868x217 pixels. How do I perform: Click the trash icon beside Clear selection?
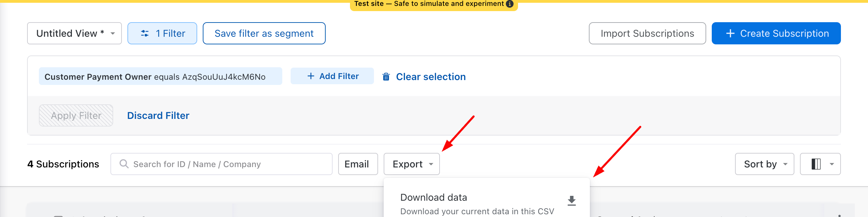point(386,77)
